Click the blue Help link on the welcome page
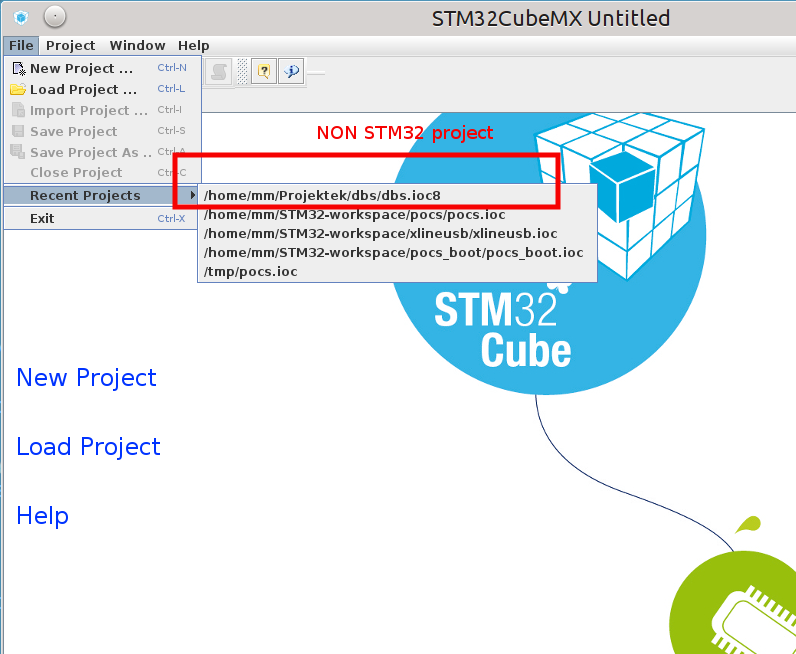Image resolution: width=796 pixels, height=654 pixels. click(43, 515)
